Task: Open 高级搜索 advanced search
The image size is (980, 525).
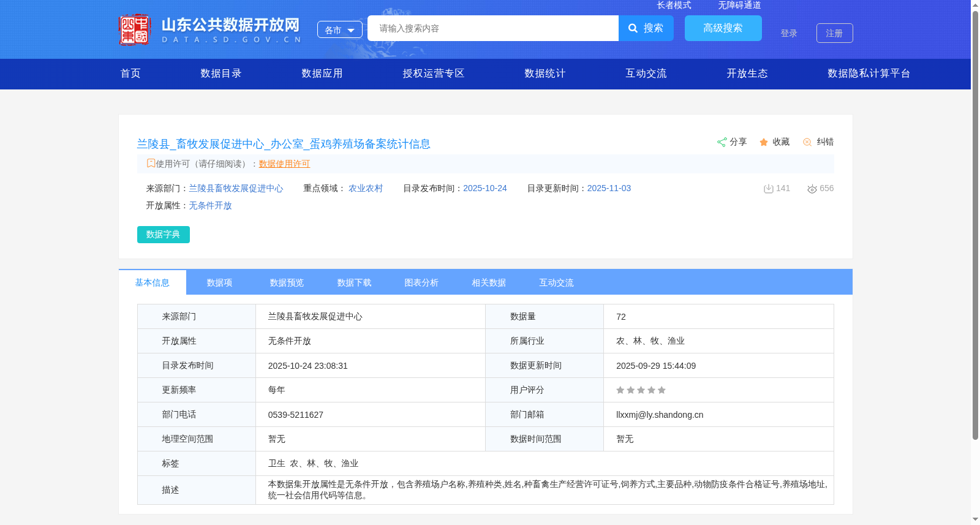Action: (x=723, y=28)
